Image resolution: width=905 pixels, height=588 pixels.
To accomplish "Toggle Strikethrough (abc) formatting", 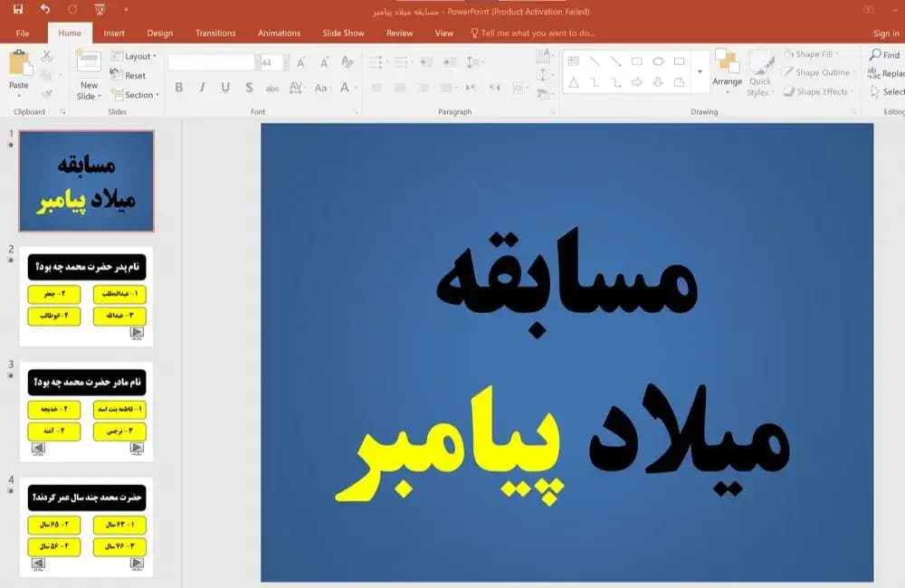I will [271, 89].
